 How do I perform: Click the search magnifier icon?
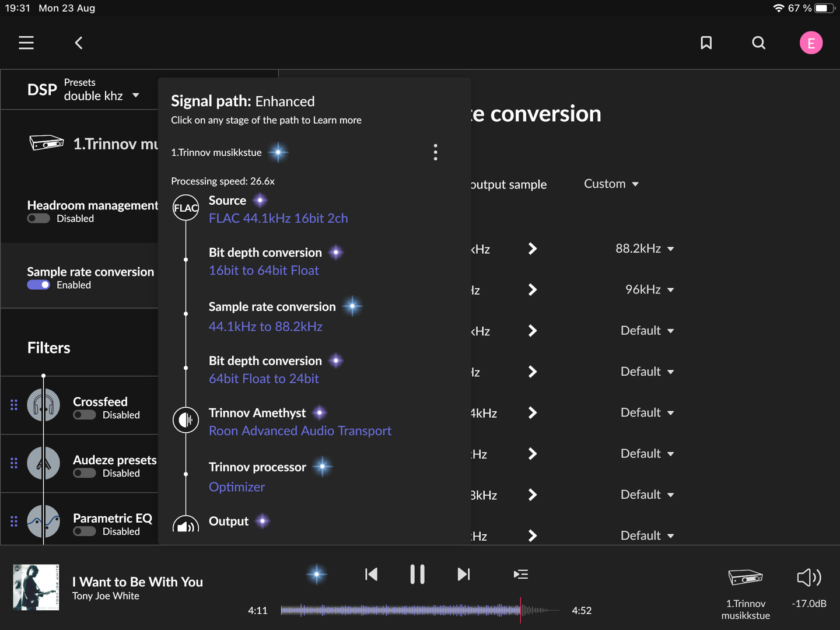758,43
